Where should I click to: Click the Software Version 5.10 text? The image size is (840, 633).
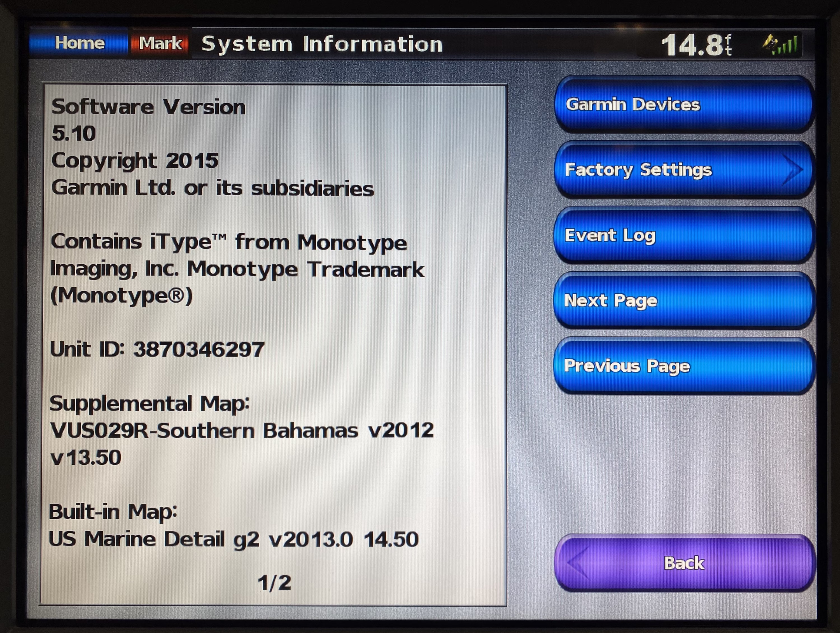148,120
